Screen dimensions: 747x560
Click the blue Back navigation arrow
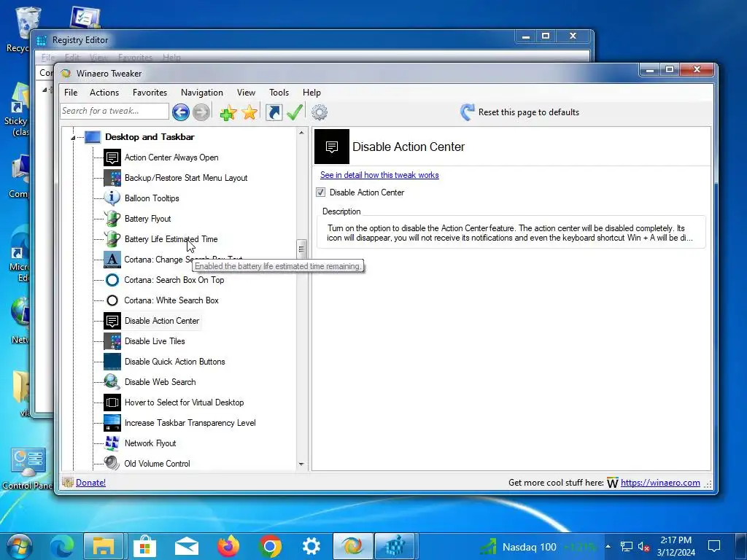181,112
